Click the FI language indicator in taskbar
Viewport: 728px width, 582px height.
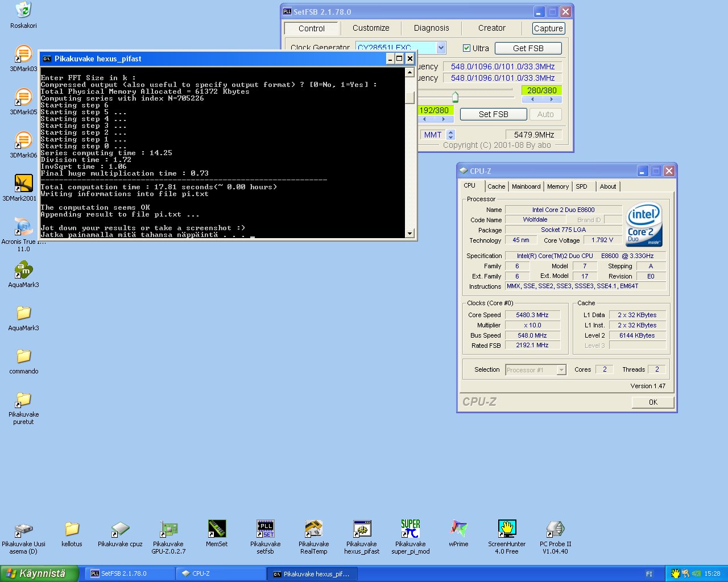[x=649, y=574]
